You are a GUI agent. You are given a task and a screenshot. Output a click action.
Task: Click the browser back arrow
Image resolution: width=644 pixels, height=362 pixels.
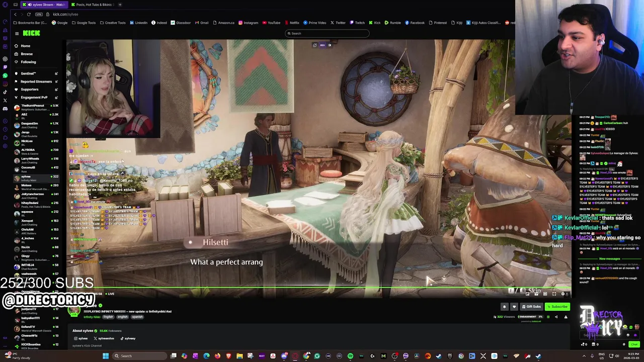click(x=15, y=14)
